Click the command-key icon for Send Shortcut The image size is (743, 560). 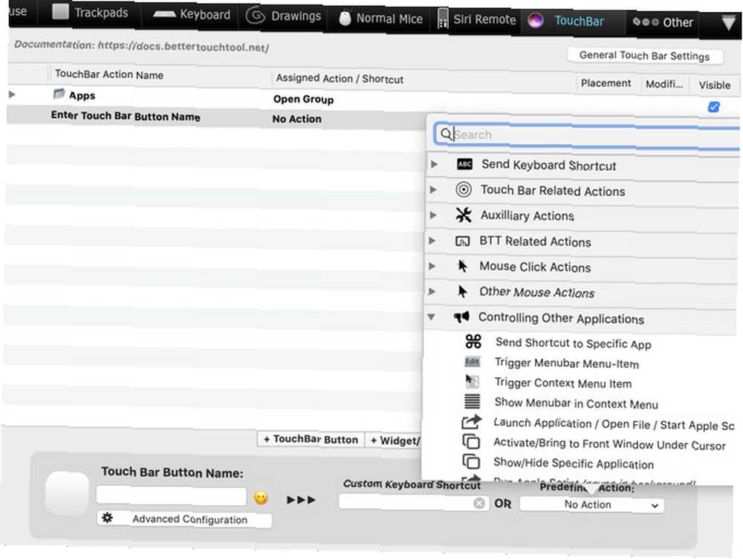click(473, 341)
